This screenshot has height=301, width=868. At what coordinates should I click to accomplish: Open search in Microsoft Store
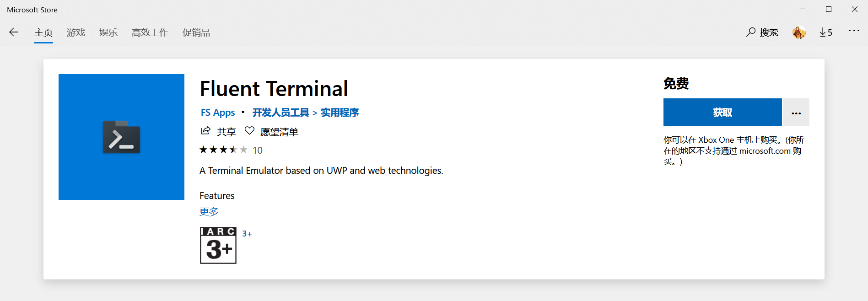(761, 32)
